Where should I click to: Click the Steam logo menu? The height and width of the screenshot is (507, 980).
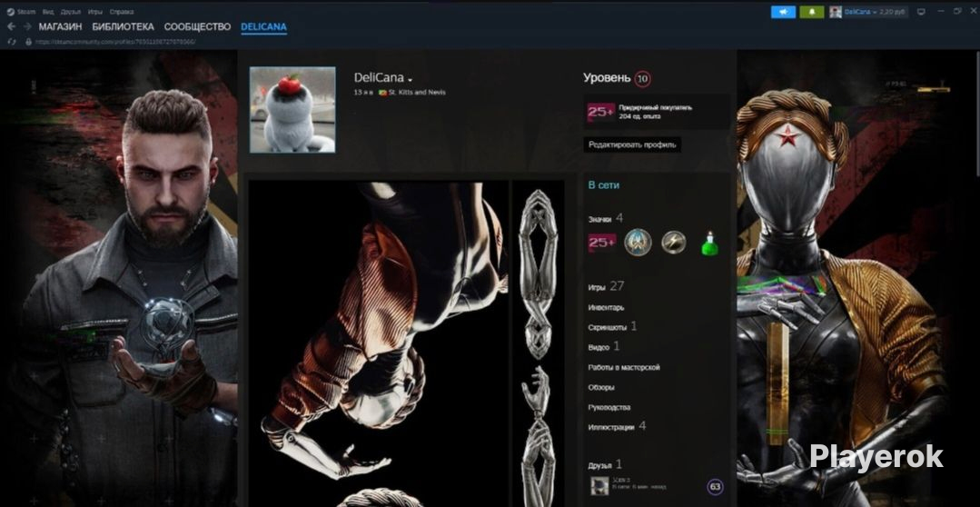11,12
